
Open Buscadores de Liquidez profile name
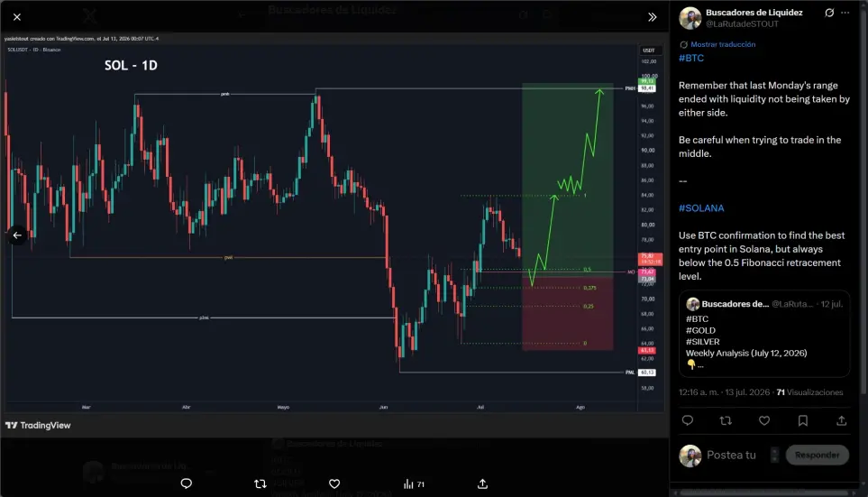(x=754, y=13)
